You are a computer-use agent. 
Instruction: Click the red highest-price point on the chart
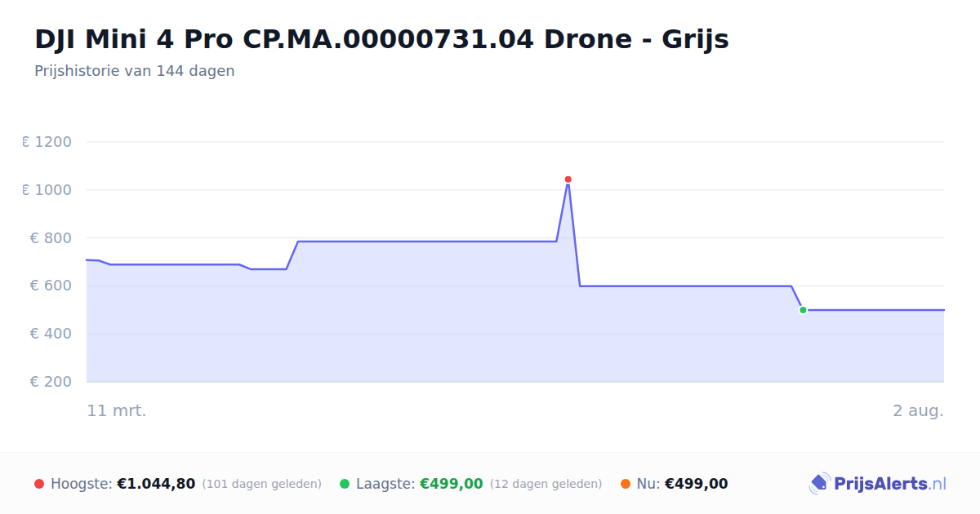[568, 179]
